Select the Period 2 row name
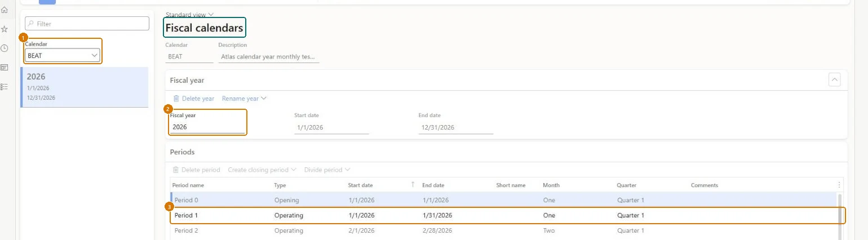Viewport: 868px width, 240px height. [x=186, y=230]
